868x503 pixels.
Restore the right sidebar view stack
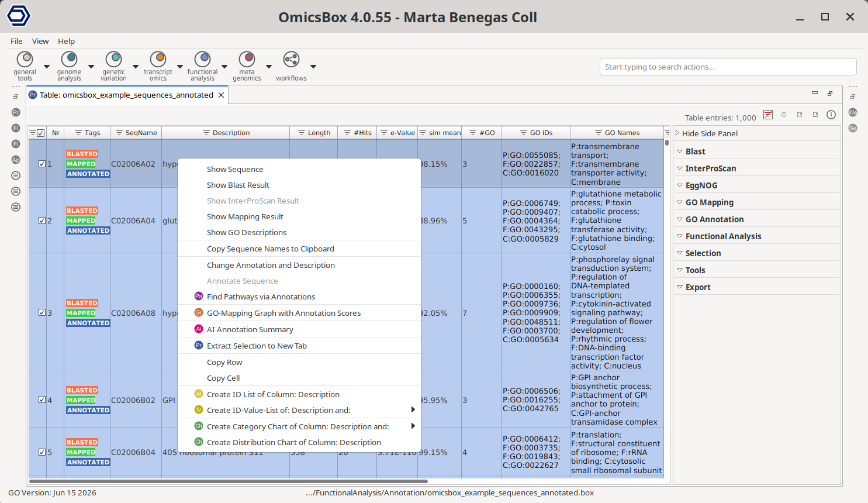pos(853,97)
